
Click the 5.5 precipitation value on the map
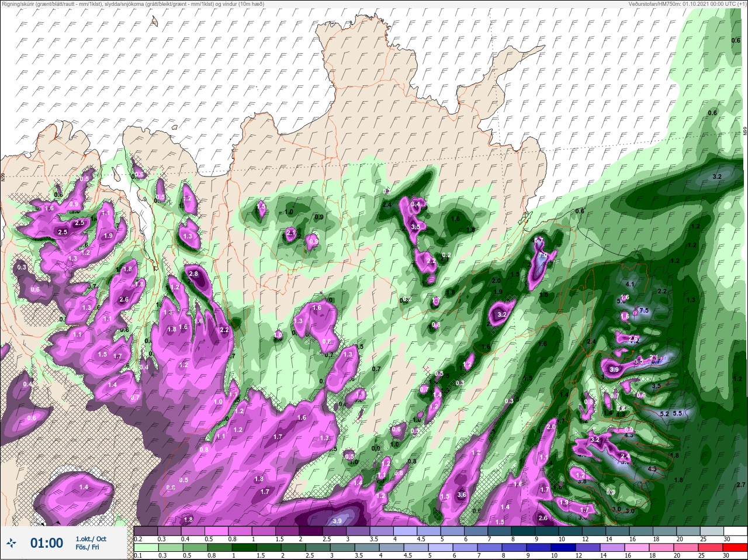677,413
